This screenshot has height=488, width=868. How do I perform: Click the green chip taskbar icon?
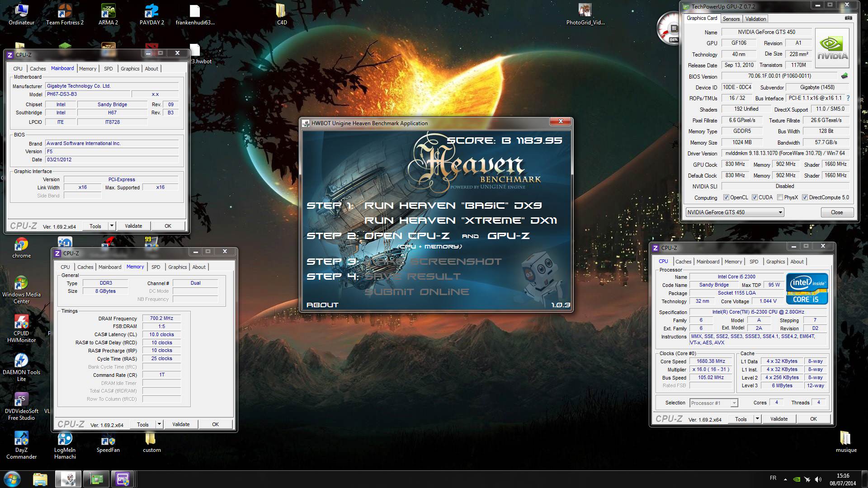(x=96, y=479)
